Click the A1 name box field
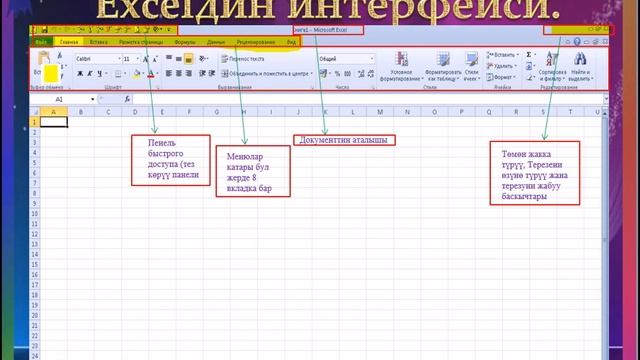The width and height of the screenshot is (640, 360). point(60,99)
